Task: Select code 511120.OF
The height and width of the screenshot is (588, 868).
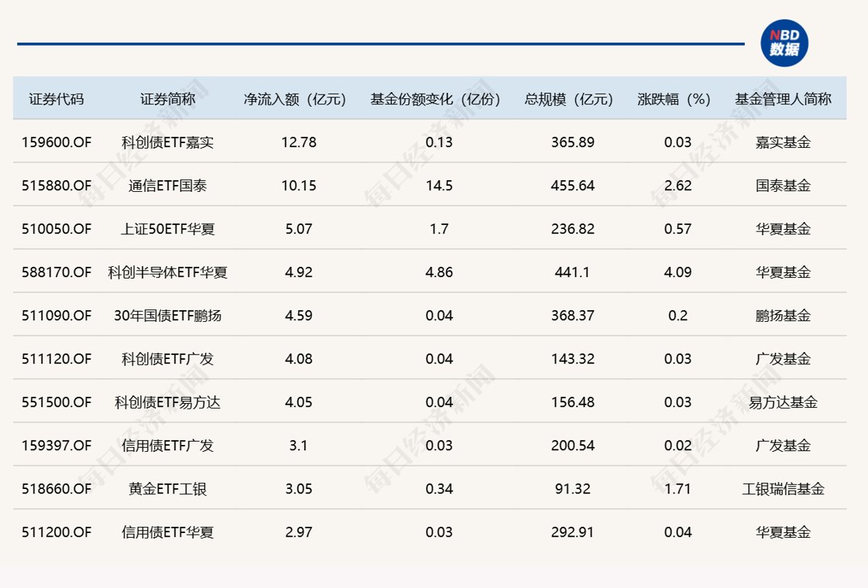Action: [57, 358]
